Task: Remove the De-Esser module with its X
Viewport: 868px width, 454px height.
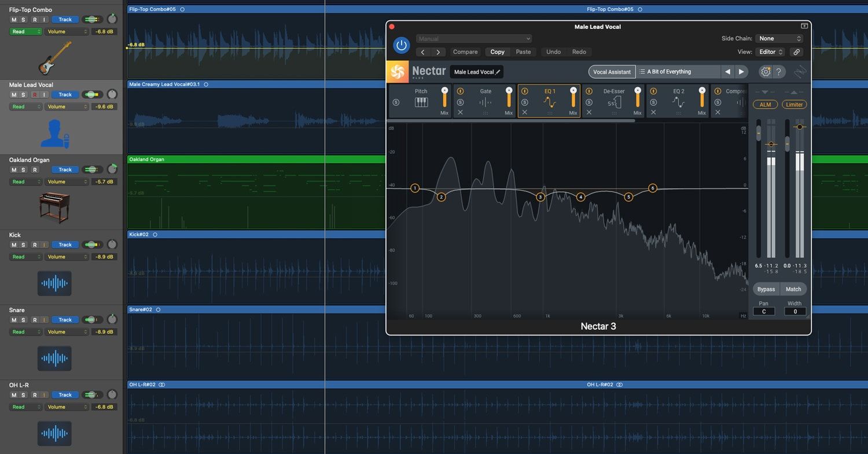Action: point(589,112)
